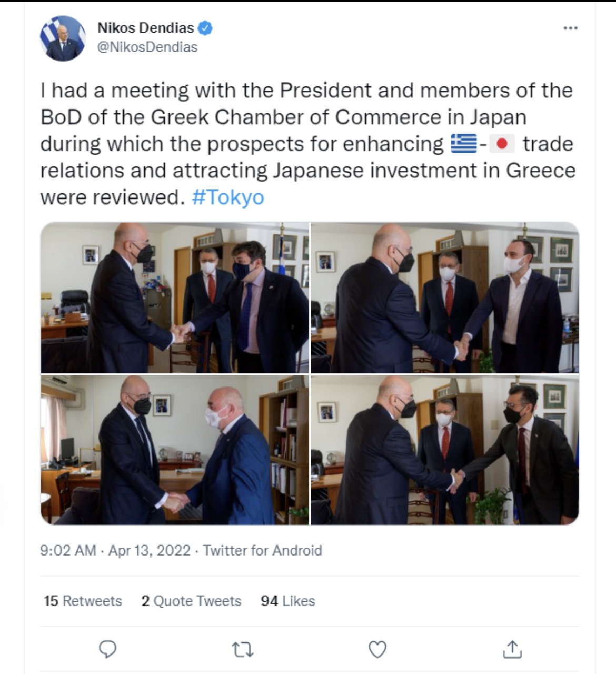The height and width of the screenshot is (674, 616).
Task: Click the Twitter for Android source label
Action: [262, 550]
